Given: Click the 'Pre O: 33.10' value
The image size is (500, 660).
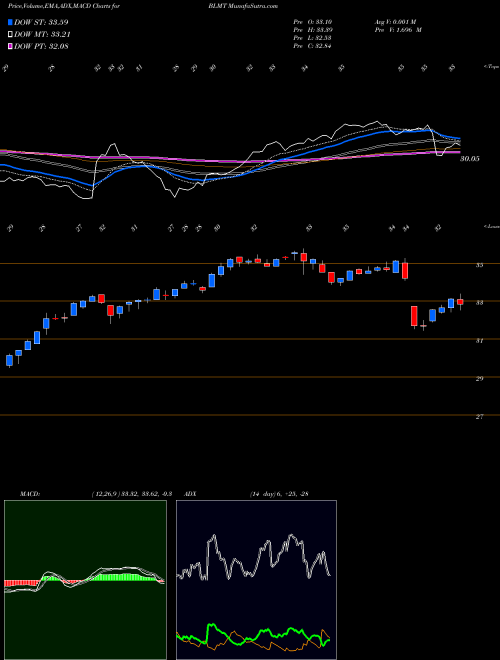Looking at the screenshot, I should tap(312, 22).
